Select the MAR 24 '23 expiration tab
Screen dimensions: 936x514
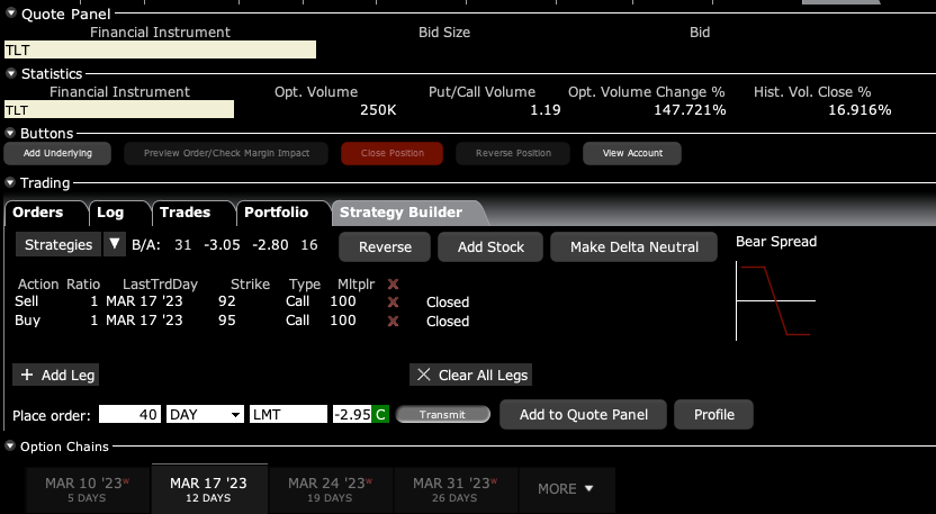pyautogui.click(x=330, y=489)
